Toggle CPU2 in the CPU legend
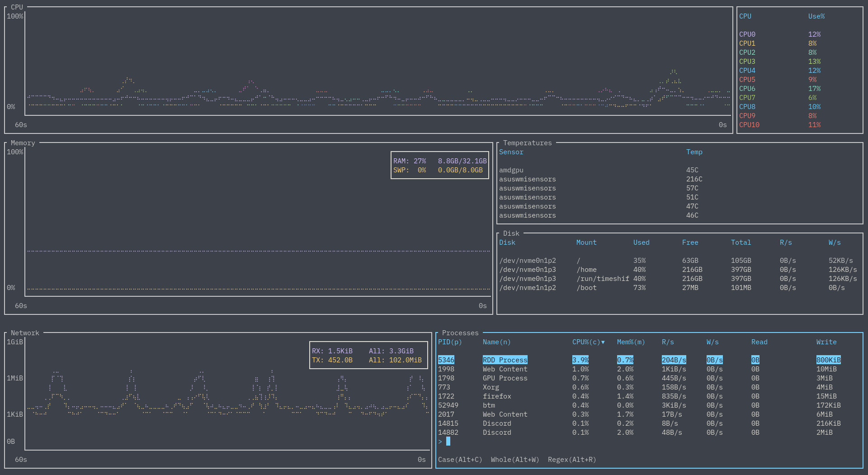 (800, 52)
